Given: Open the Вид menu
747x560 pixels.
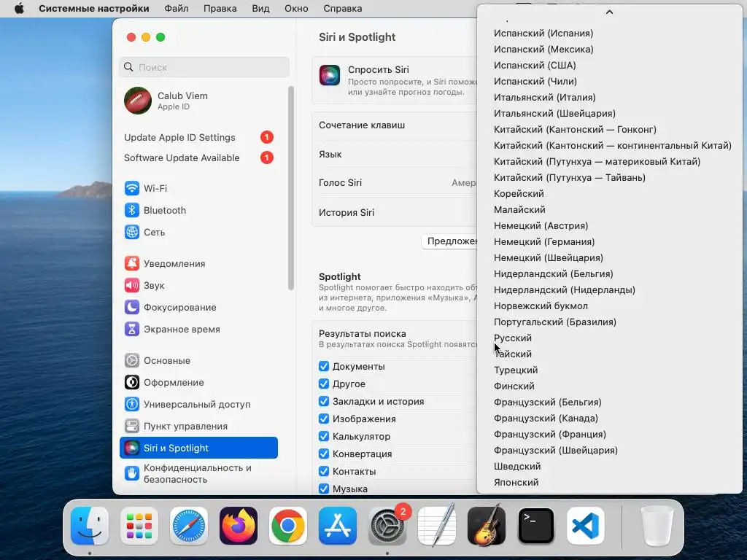Looking at the screenshot, I should coord(260,9).
